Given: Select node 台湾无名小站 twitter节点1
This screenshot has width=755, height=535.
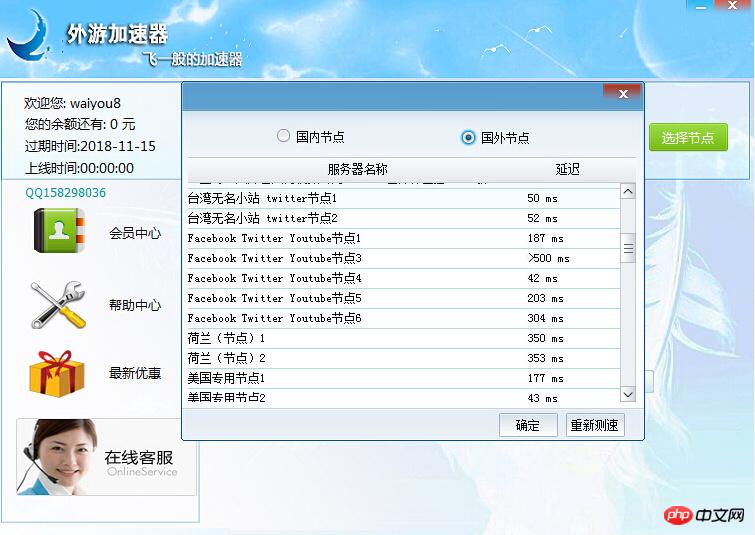Looking at the screenshot, I should pos(404,198).
